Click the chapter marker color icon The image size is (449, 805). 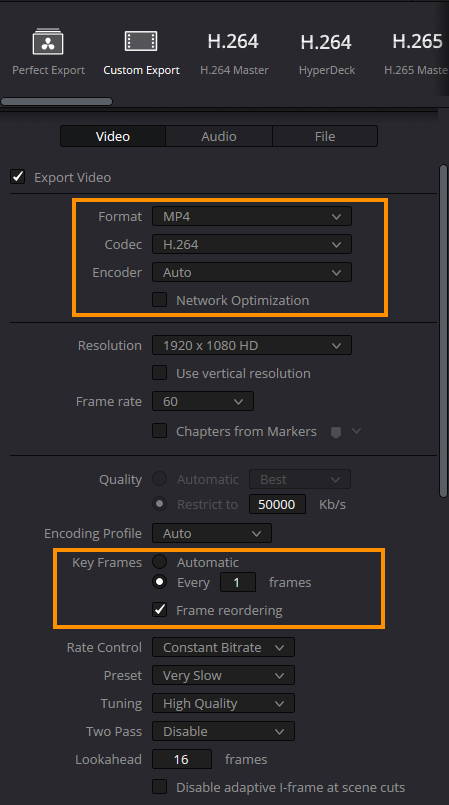(336, 432)
